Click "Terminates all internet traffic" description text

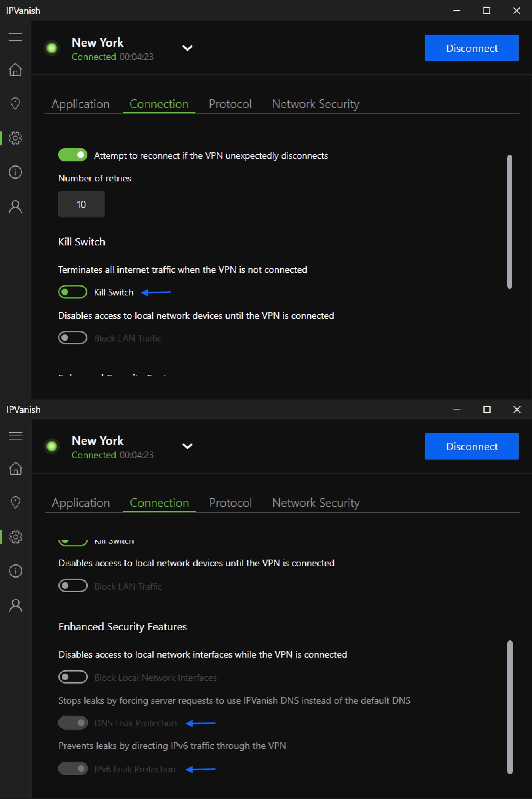pos(182,269)
